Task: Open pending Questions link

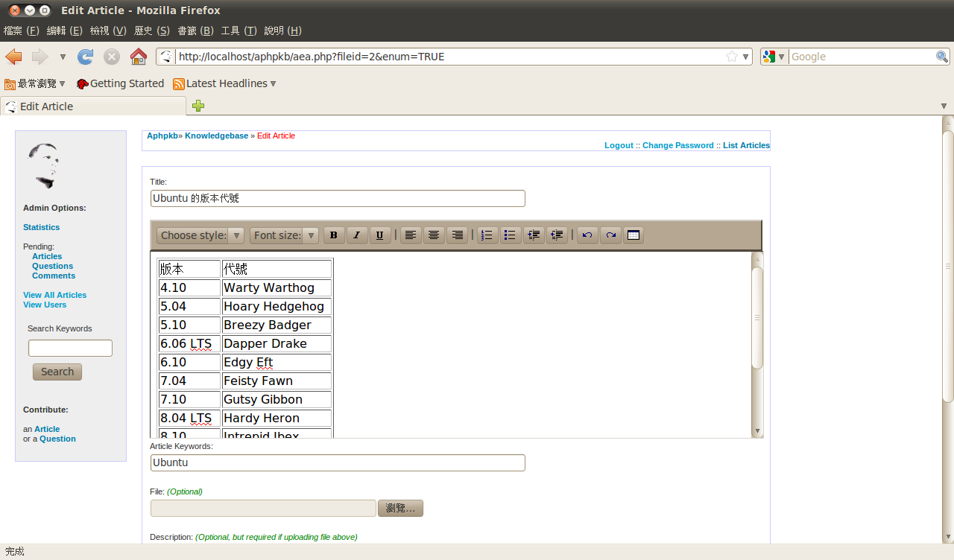Action: point(52,266)
